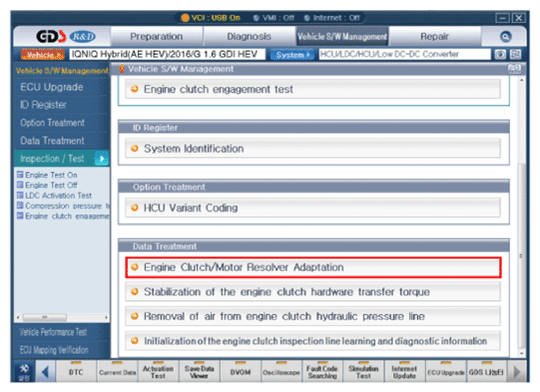This screenshot has width=540, height=392.
Task: Expand the Inspection / Test arrow
Action: pyautogui.click(x=102, y=159)
